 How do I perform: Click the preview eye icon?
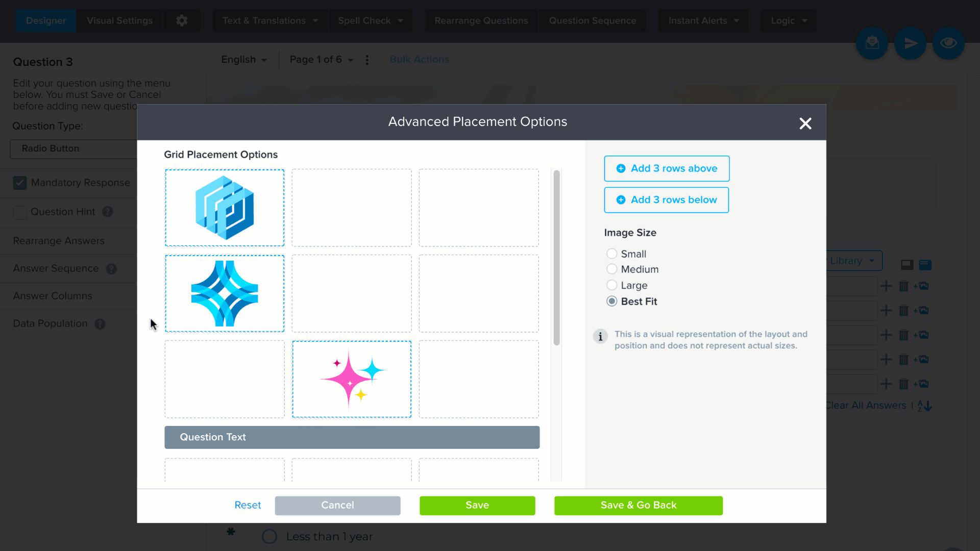tap(948, 43)
